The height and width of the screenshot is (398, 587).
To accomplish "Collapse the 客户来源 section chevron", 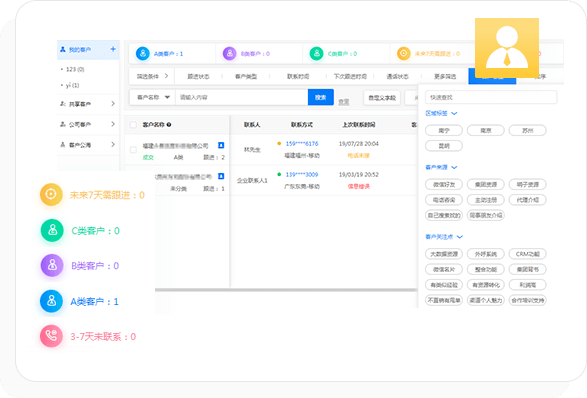I will coord(454,167).
